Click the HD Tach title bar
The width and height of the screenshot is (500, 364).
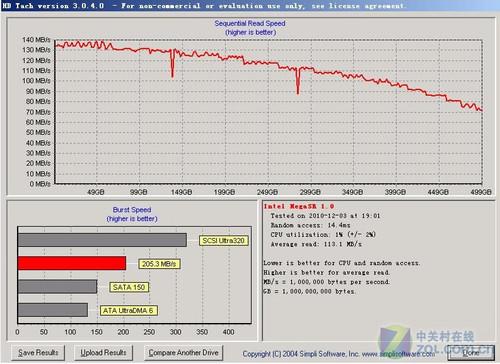(x=250, y=6)
